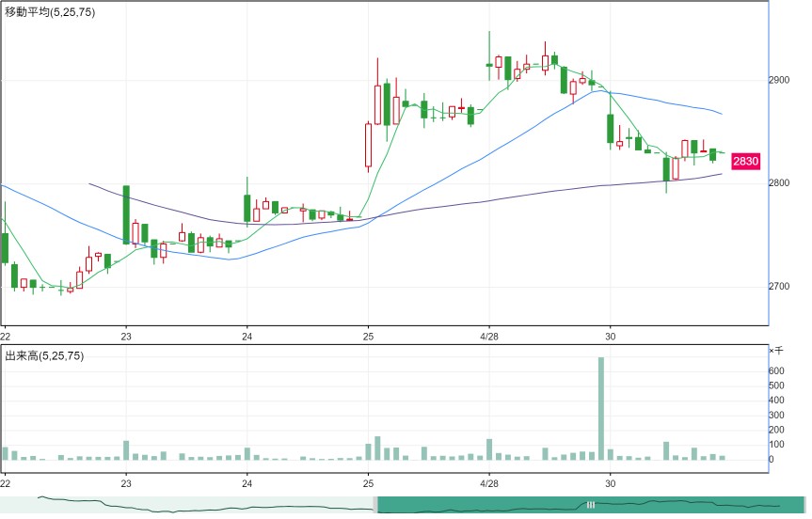
Task: Click the 500 volume axis label
Action: 777,385
